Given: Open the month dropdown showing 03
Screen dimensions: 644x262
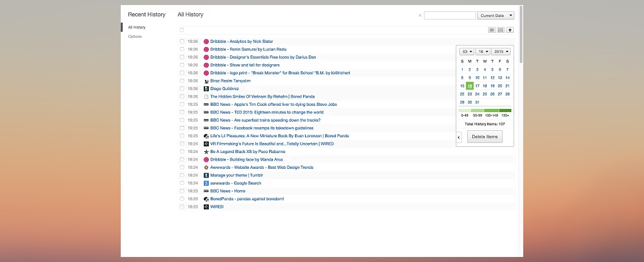Looking at the screenshot, I should point(467,52).
